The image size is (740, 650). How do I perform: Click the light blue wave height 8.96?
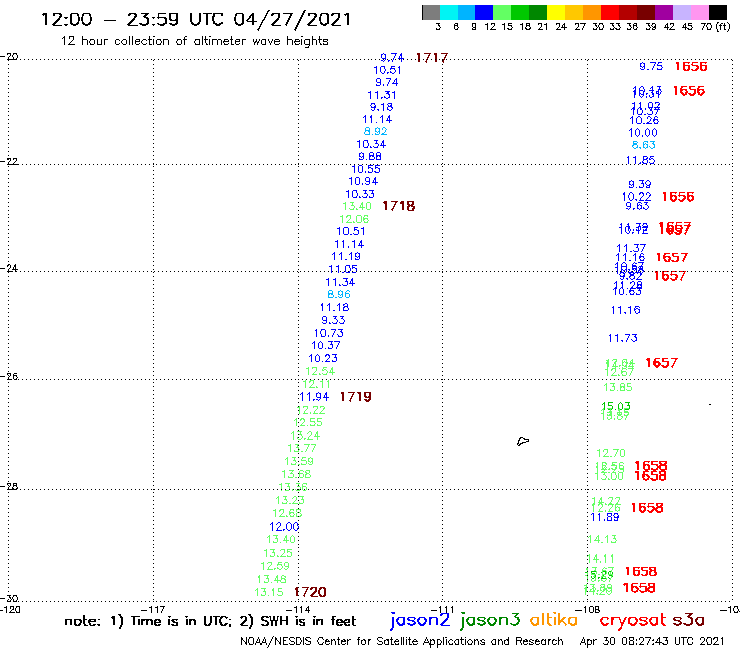[x=339, y=294]
